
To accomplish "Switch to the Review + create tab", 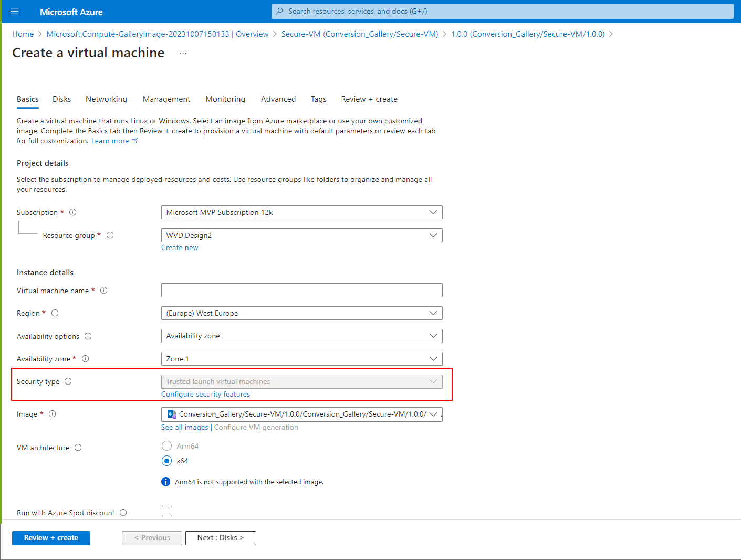I will [x=369, y=99].
